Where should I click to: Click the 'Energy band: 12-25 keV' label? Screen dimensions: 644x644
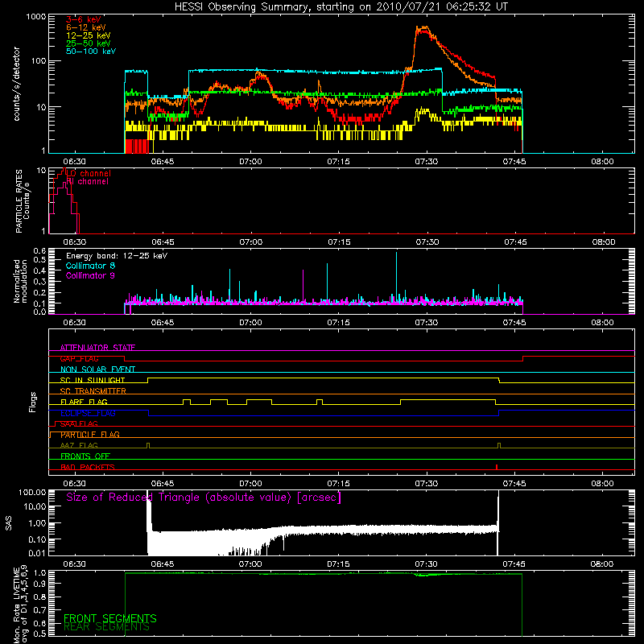point(117,256)
